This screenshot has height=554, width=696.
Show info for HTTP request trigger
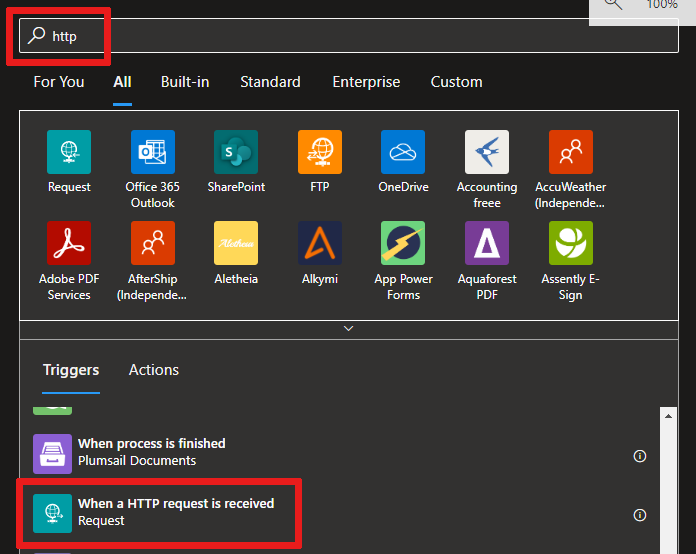pos(640,515)
